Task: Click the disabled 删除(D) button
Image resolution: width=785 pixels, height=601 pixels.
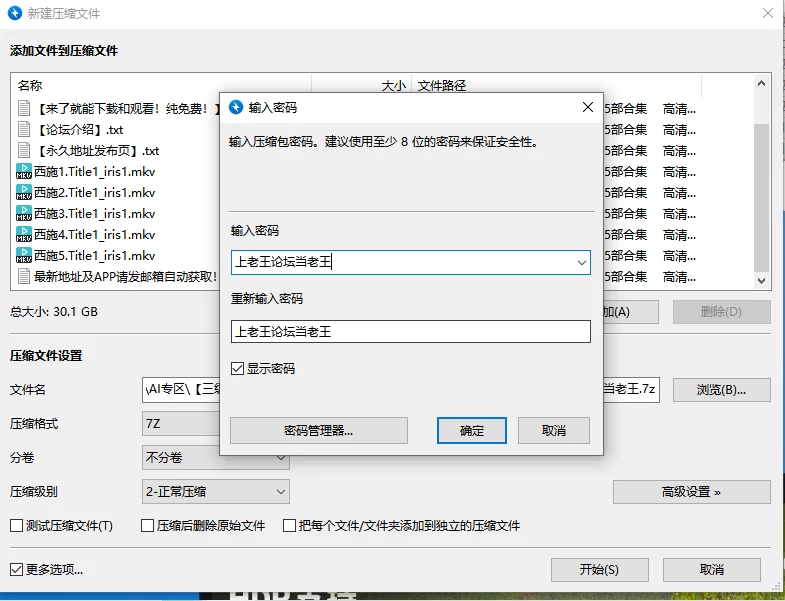Action: 721,312
